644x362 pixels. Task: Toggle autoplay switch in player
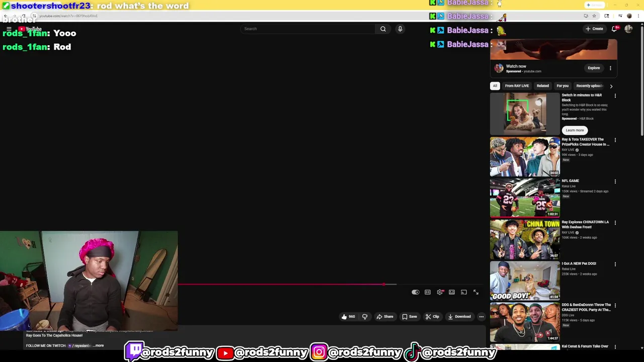pyautogui.click(x=416, y=292)
